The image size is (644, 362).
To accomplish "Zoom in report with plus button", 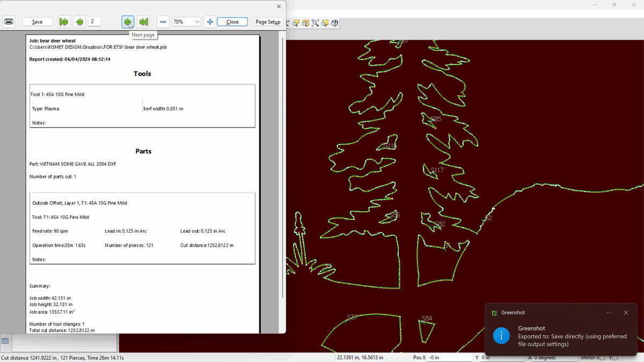I will click(210, 22).
